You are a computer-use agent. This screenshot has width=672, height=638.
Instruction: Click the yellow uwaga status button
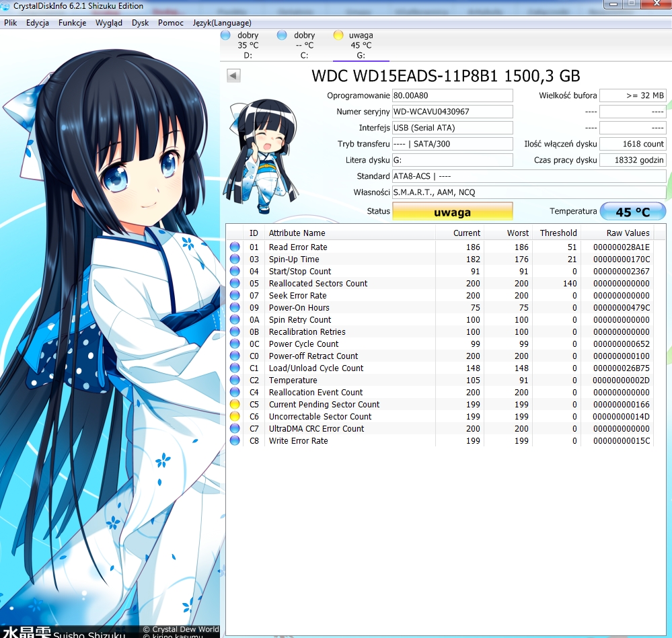pyautogui.click(x=453, y=212)
